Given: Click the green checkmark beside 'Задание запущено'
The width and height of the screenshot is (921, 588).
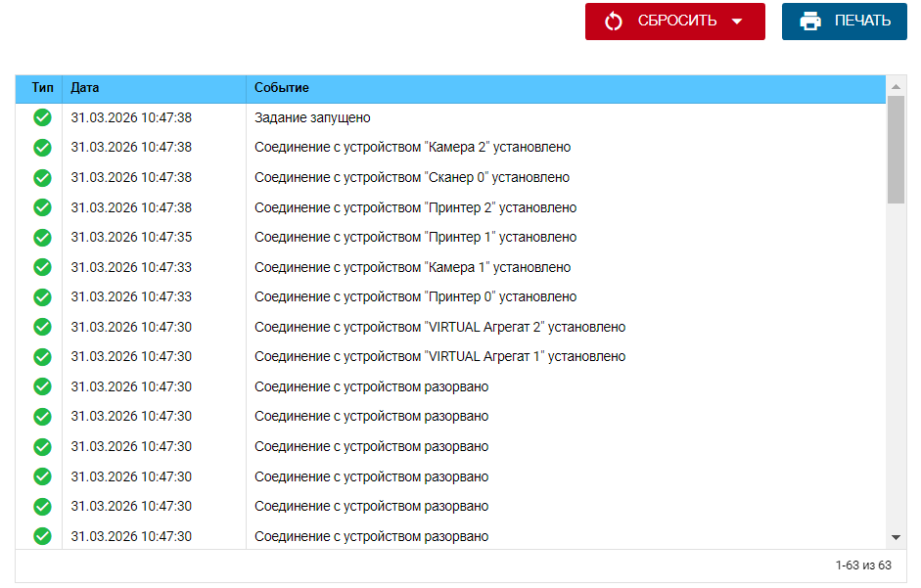Looking at the screenshot, I should click(x=41, y=117).
